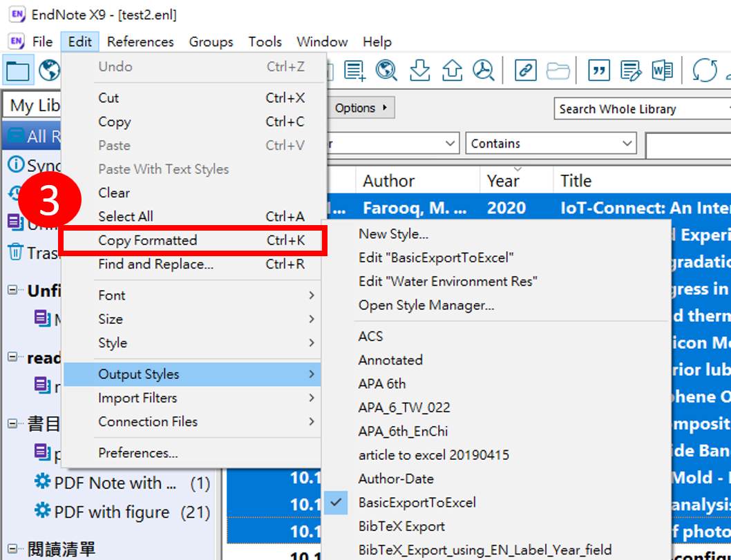Click the Options button
731x560 pixels.
361,108
